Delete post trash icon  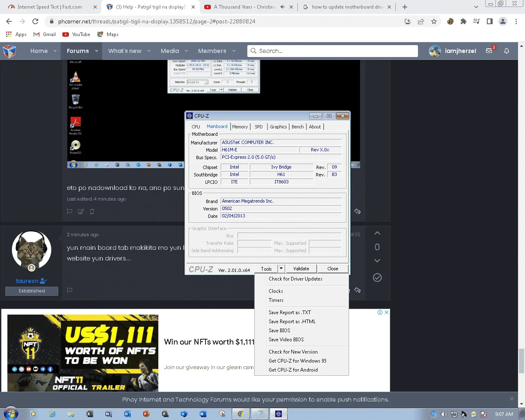(x=92, y=212)
